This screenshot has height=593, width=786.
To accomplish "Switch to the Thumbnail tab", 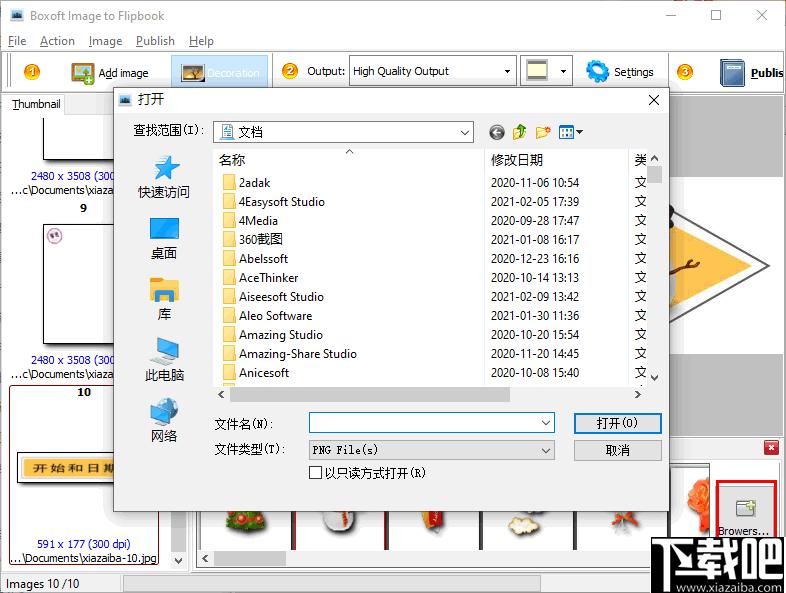I will [x=36, y=104].
